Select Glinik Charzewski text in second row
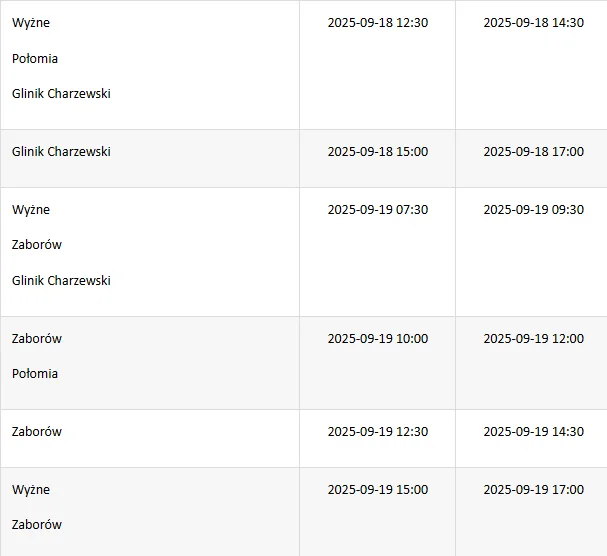The height and width of the screenshot is (556, 607). (x=61, y=152)
